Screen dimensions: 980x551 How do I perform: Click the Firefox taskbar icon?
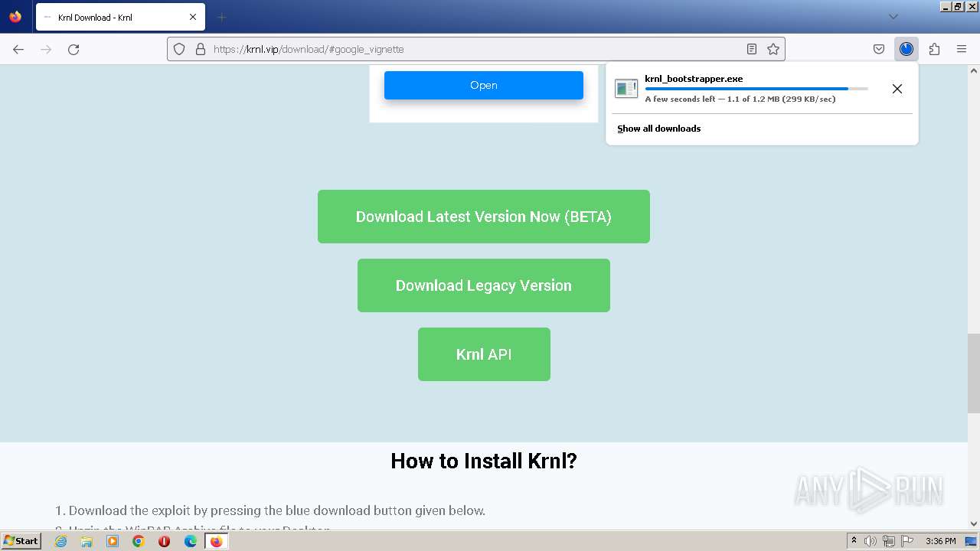pos(216,541)
